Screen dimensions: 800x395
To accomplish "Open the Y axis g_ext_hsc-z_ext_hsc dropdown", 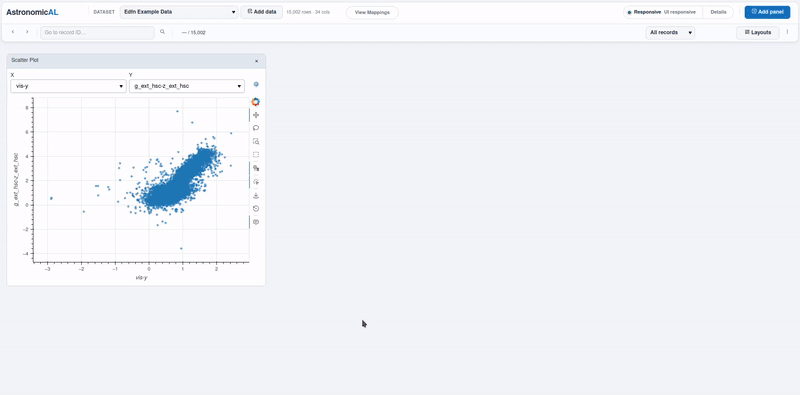I will tap(187, 86).
